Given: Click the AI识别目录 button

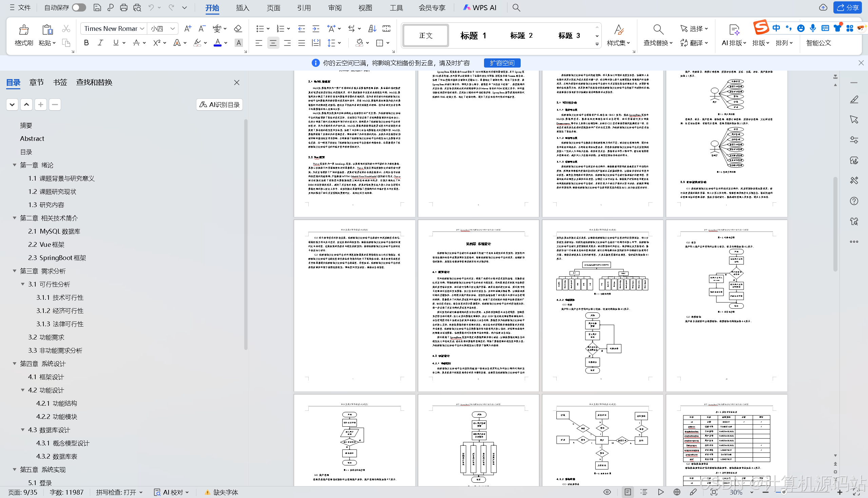Looking at the screenshot, I should coord(219,105).
